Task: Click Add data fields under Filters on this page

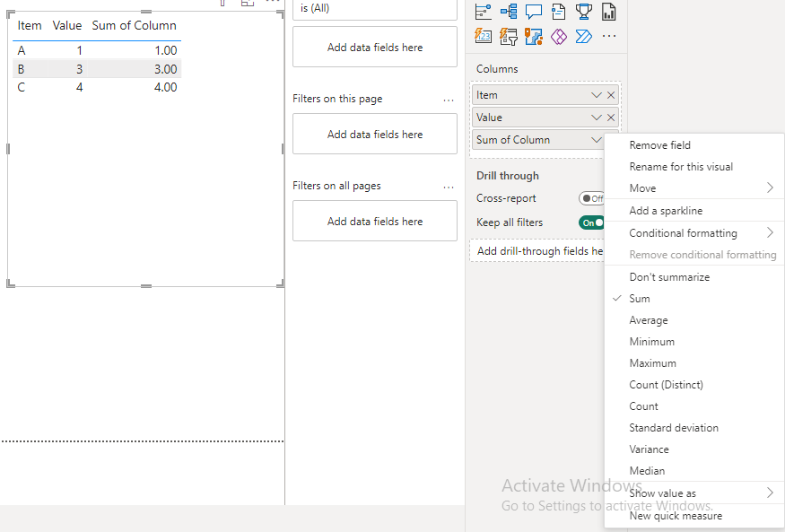Action: [x=375, y=135]
